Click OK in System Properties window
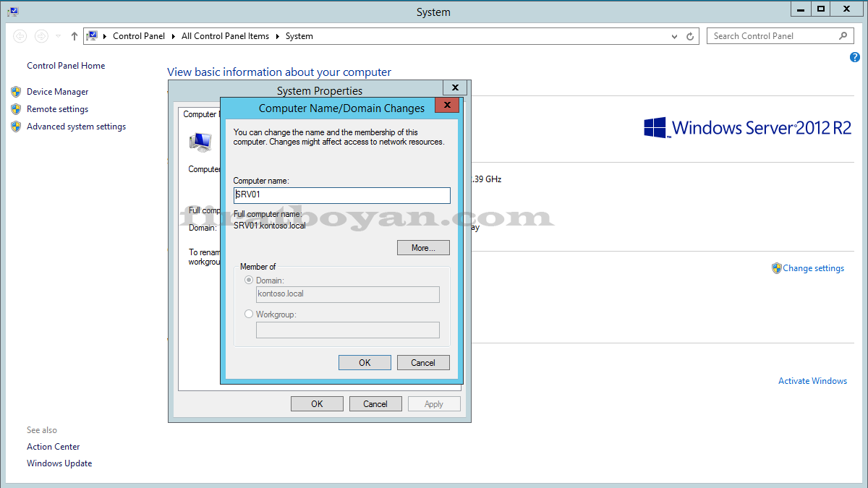This screenshot has width=868, height=488. (317, 404)
